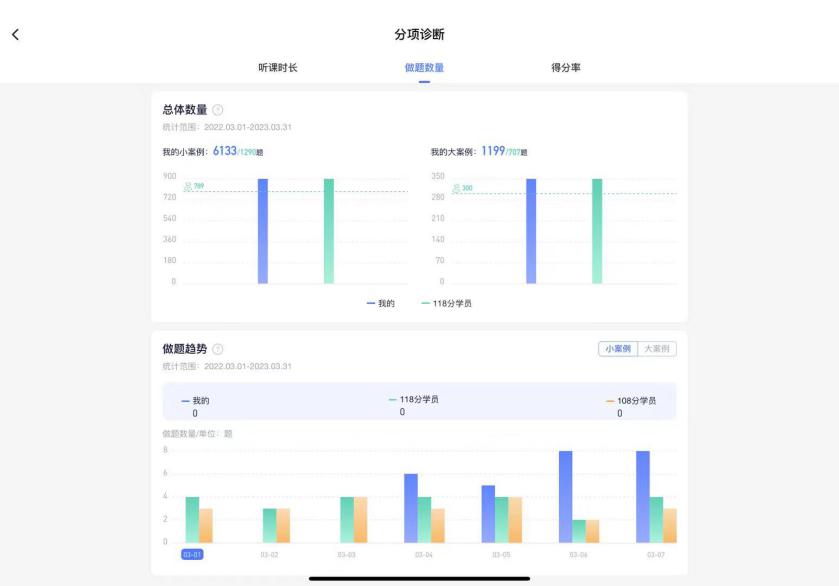
Task: Switch trend chart to 大案例
Action: coord(657,349)
